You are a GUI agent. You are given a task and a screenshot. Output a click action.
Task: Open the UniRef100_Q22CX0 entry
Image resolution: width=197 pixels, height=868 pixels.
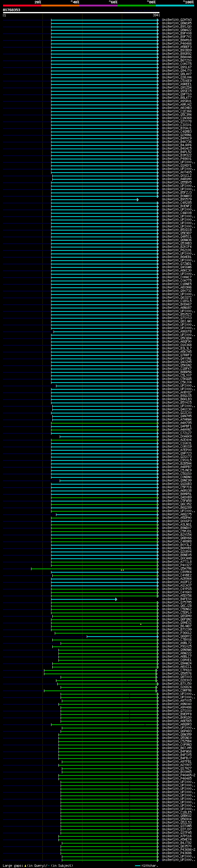click(177, 413)
